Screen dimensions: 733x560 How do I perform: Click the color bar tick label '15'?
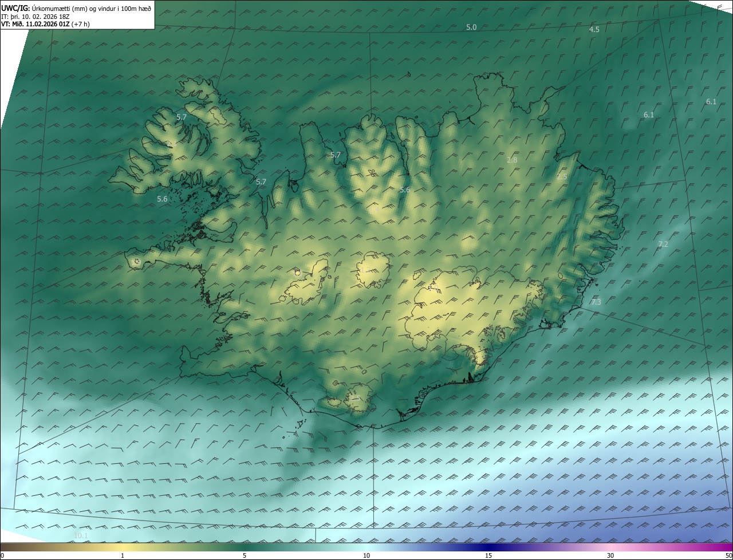coord(488,555)
